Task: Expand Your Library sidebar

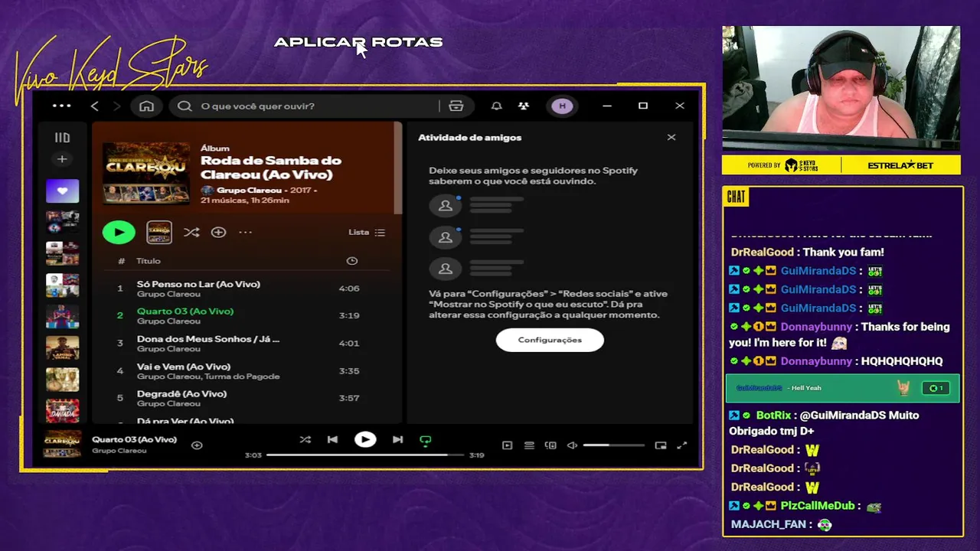Action: coord(62,138)
